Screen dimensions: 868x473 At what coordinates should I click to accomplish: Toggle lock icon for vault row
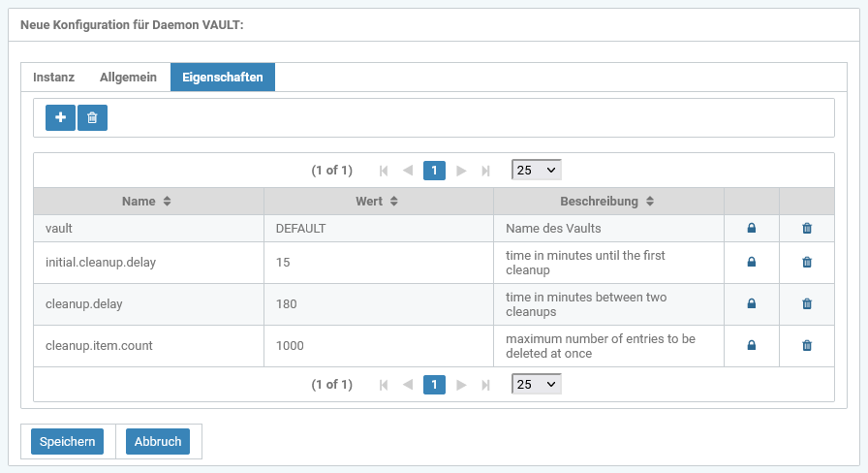click(x=751, y=229)
